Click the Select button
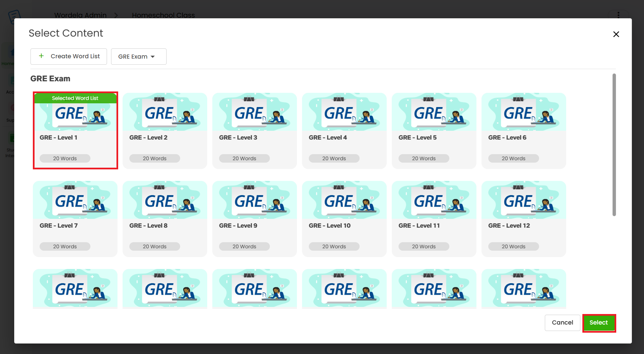Image resolution: width=644 pixels, height=354 pixels. tap(599, 323)
